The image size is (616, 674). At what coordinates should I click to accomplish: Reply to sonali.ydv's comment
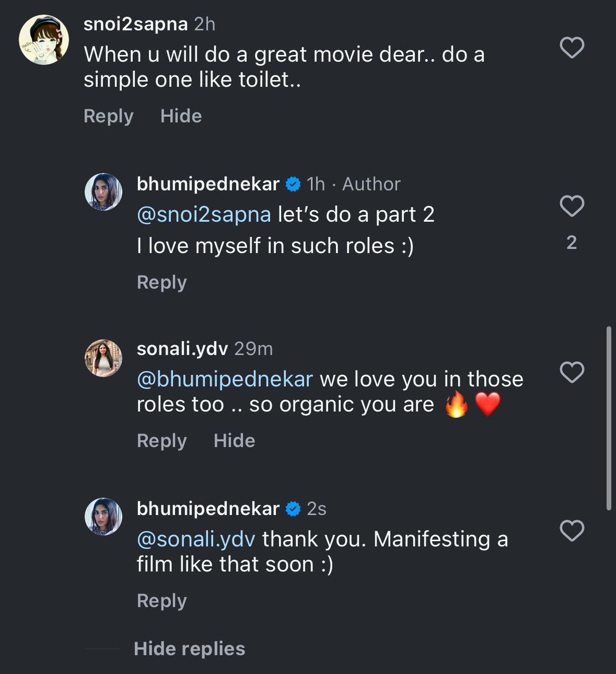click(162, 441)
